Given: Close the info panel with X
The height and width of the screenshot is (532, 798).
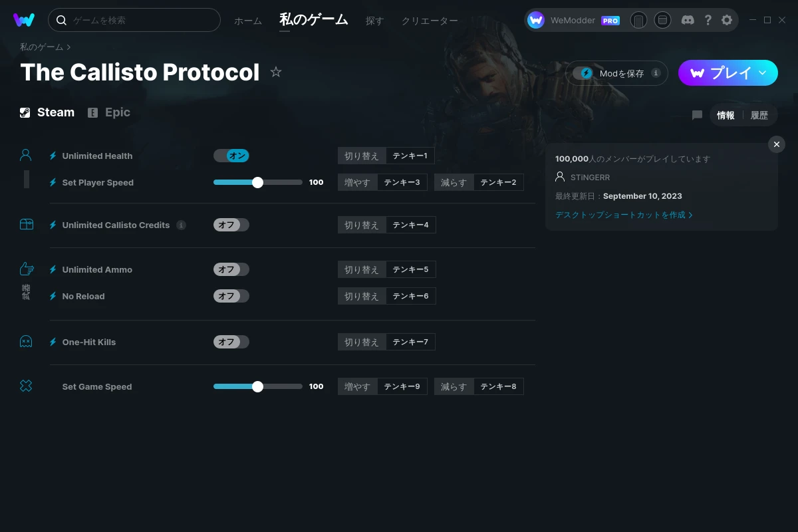Looking at the screenshot, I should click(777, 144).
